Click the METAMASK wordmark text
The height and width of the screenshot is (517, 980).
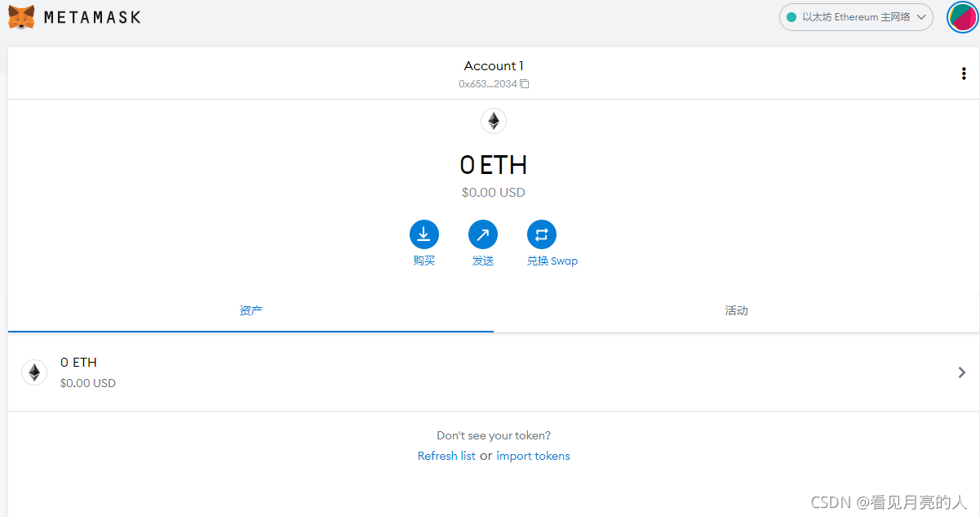point(92,17)
